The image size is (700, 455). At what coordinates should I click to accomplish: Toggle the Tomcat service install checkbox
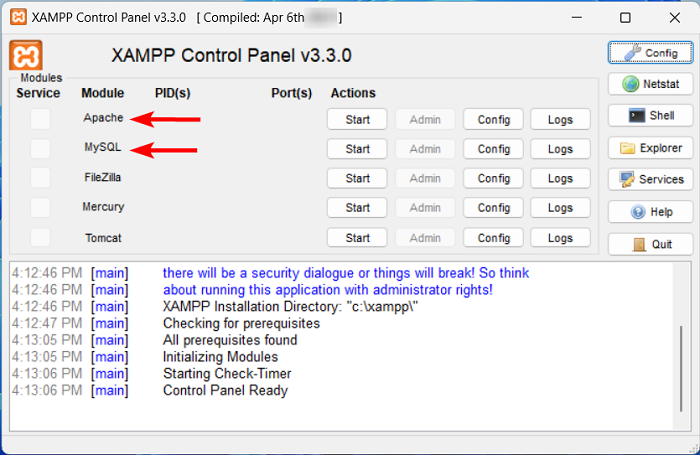point(40,237)
